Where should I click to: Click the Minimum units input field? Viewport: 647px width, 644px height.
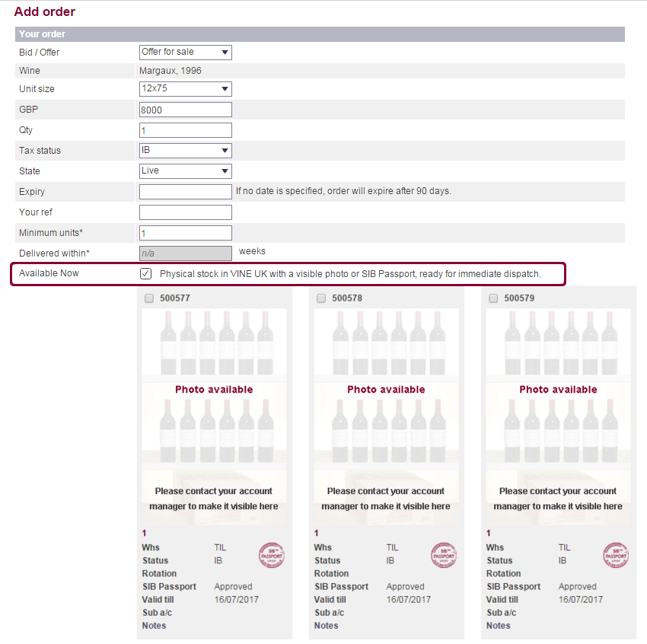(x=185, y=233)
